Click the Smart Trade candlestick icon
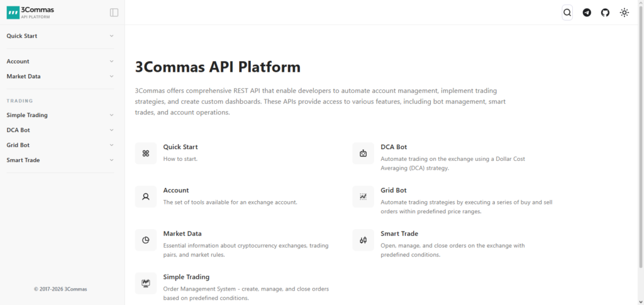Screen dimensions: 644x305 [x=363, y=240]
